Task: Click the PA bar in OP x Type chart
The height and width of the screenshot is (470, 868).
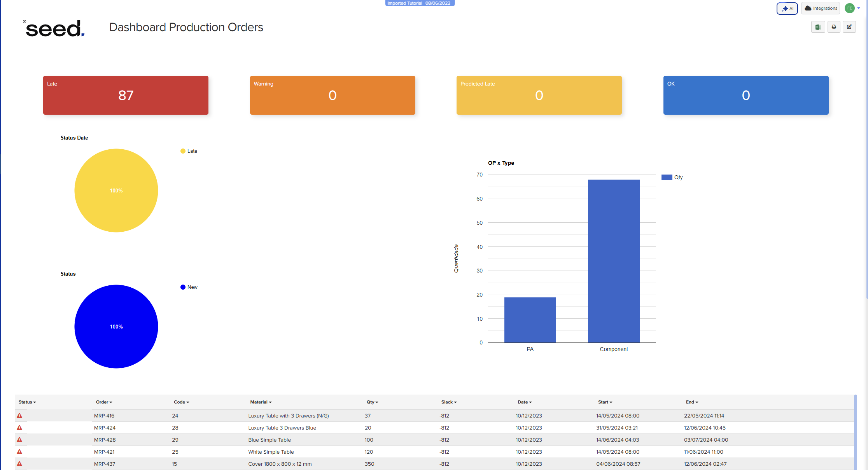Action: [530, 320]
